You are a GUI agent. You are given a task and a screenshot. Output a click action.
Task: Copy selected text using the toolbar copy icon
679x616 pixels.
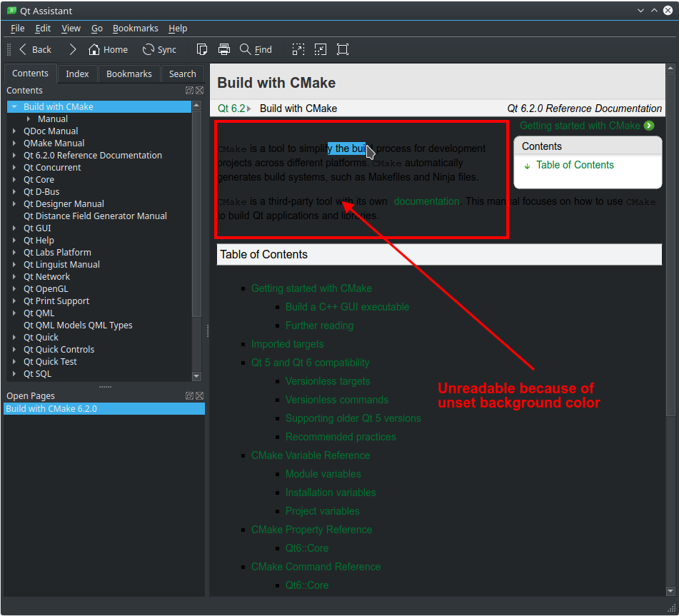pos(202,49)
